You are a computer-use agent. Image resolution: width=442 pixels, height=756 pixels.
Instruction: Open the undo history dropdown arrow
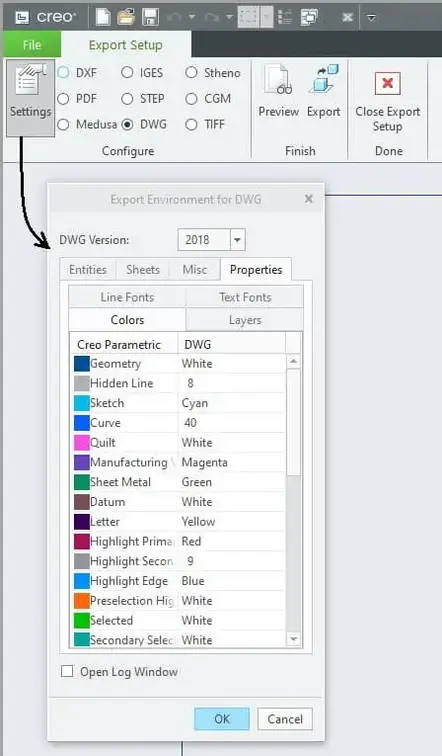[x=192, y=17]
